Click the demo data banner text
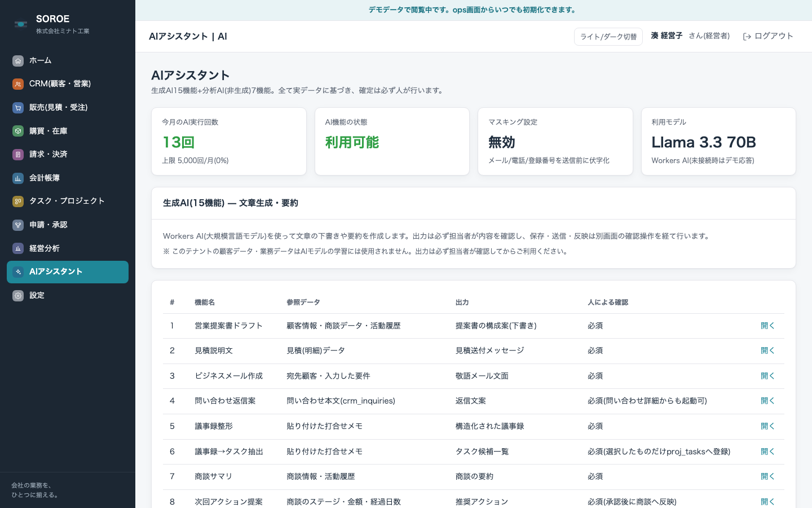The height and width of the screenshot is (508, 812). (474, 10)
